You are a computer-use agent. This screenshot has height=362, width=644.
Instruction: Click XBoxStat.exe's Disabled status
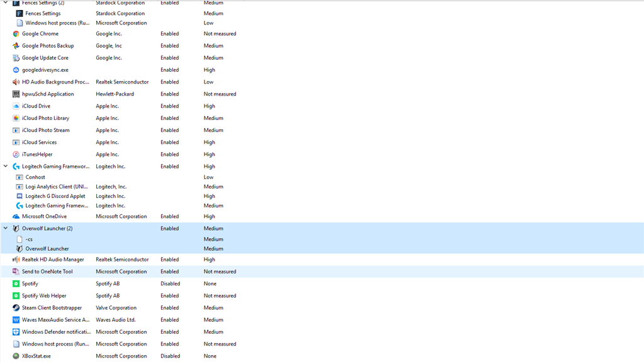170,356
